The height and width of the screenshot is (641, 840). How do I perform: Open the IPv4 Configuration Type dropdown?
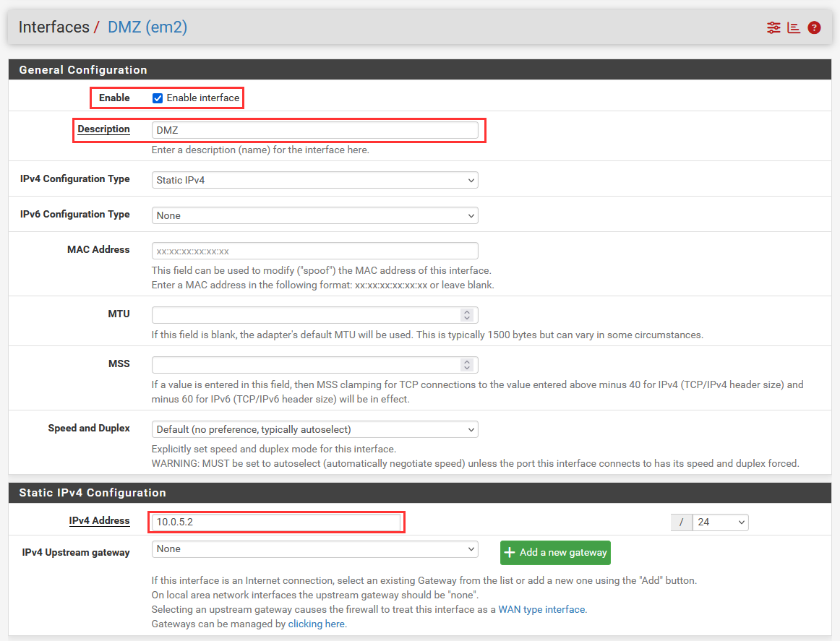pos(314,180)
